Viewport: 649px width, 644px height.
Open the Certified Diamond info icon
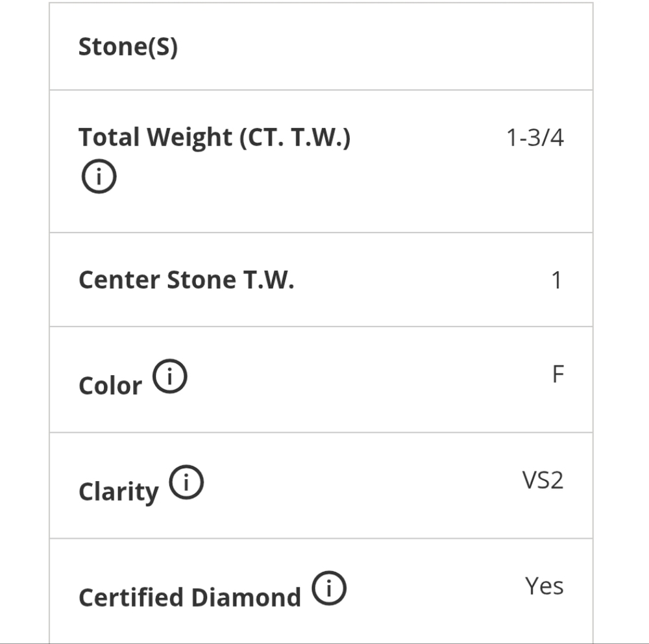(x=329, y=588)
